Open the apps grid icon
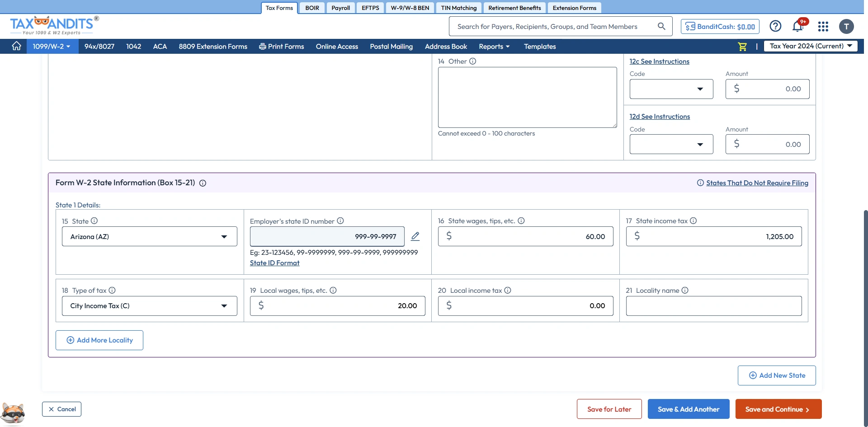 coord(823,27)
